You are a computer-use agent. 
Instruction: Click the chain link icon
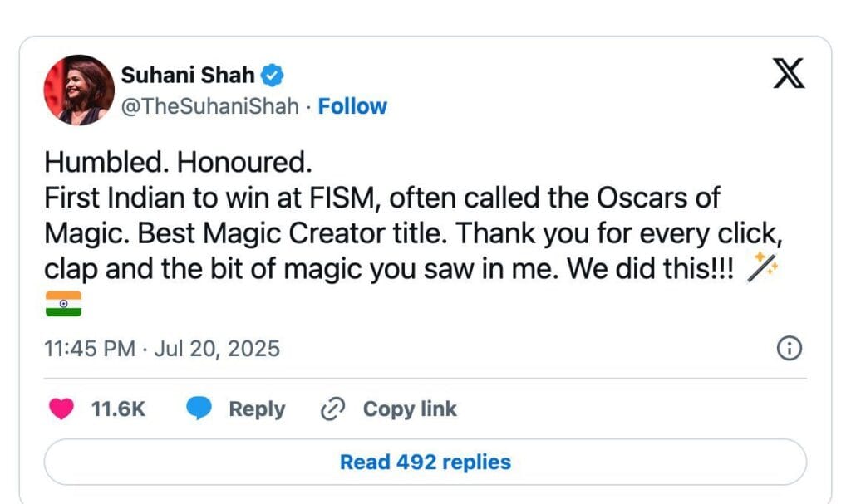[332, 409]
